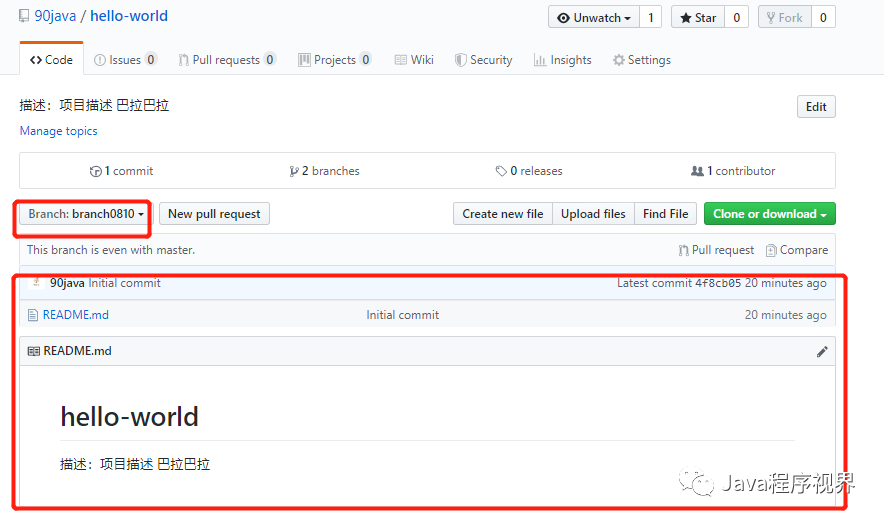Open the Initial commit message in README.md row
The height and width of the screenshot is (522, 884).
[403, 315]
